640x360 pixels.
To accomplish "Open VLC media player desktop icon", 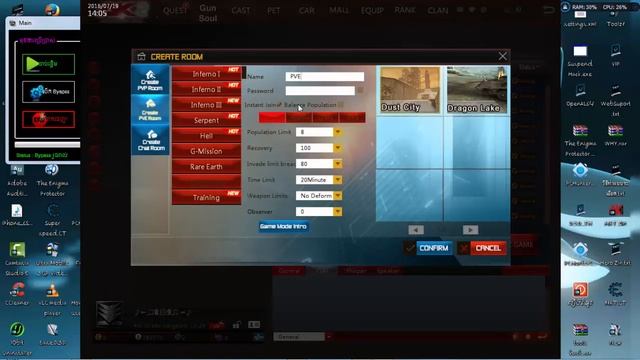I will click(x=52, y=299).
